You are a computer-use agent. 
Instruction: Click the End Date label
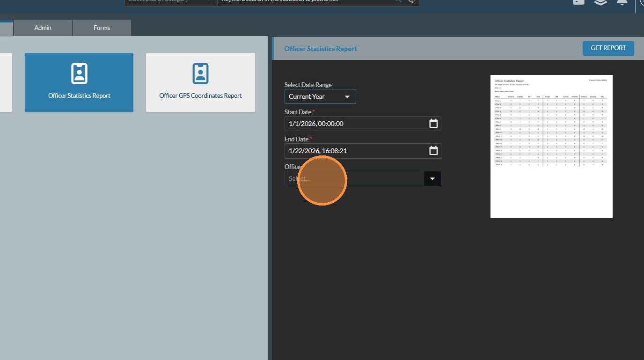pyautogui.click(x=296, y=139)
